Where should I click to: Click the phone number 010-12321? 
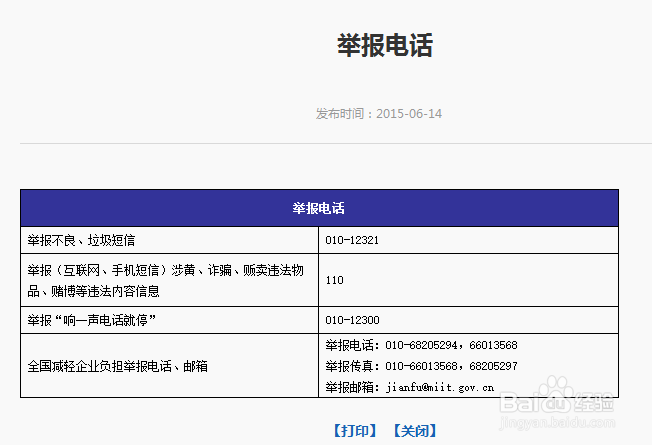click(x=352, y=240)
